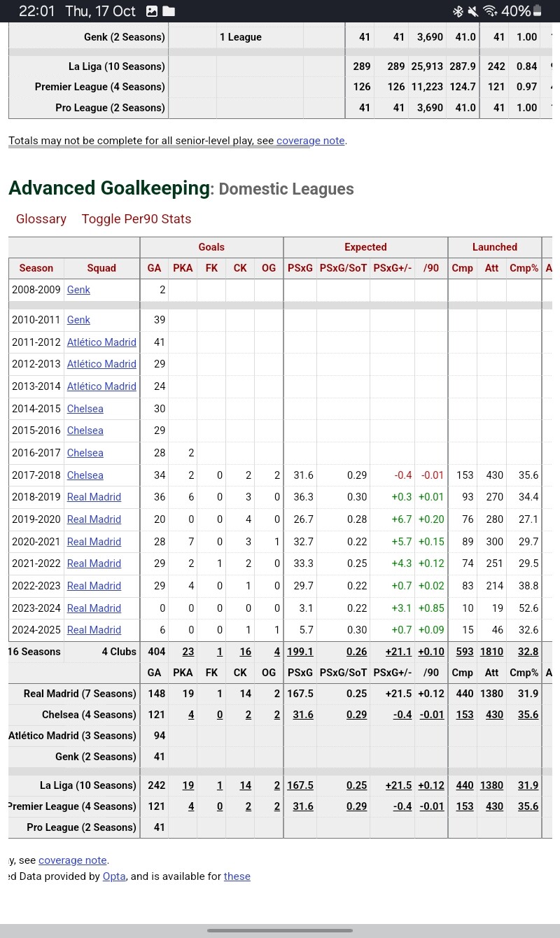Sort table by Season column header
This screenshot has width=560, height=938.
[x=36, y=268]
